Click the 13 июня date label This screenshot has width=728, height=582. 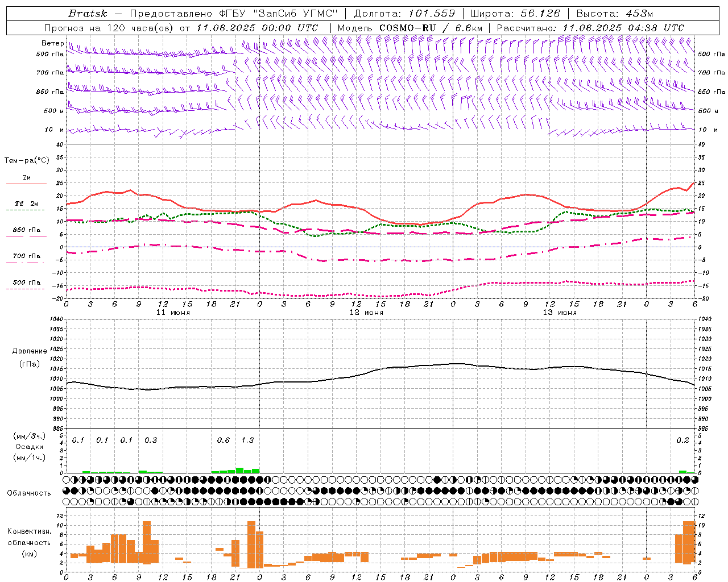(560, 313)
